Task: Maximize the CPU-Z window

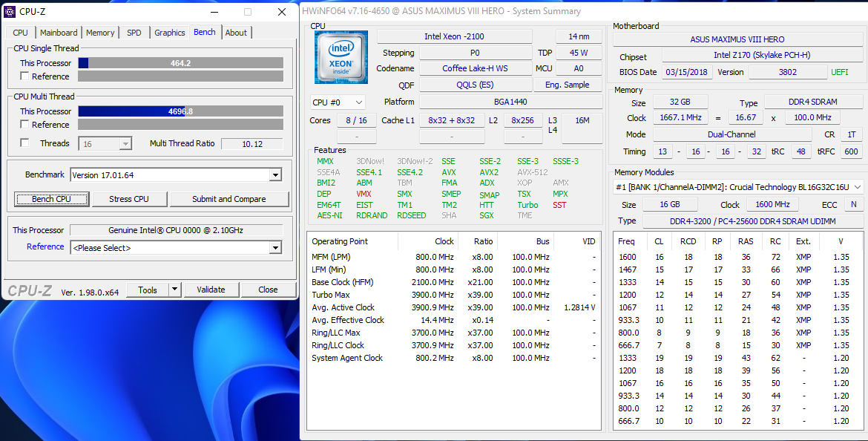Action: point(248,12)
